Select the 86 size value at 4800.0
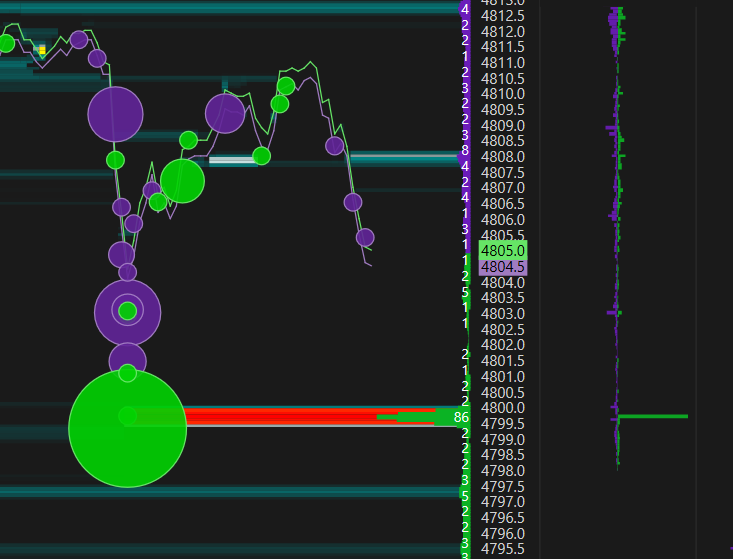The height and width of the screenshot is (559, 733). [461, 417]
